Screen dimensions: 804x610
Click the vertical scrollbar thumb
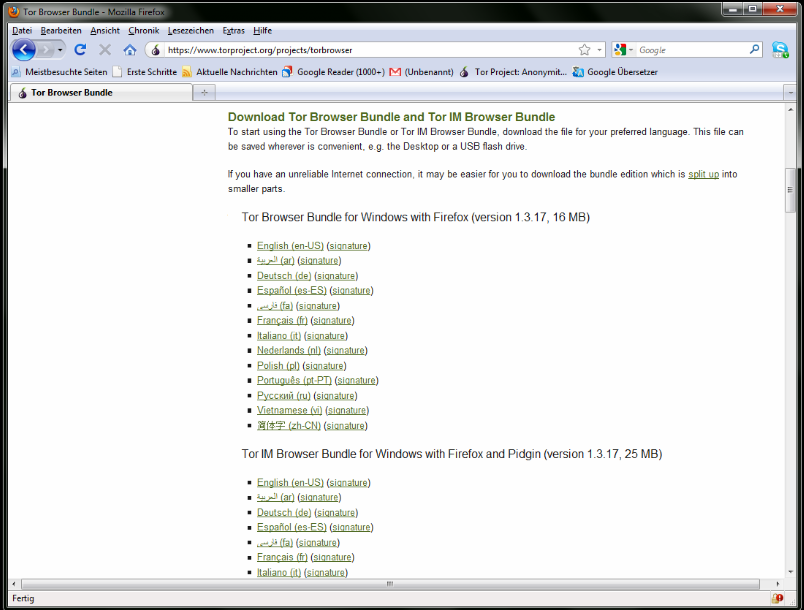point(790,190)
